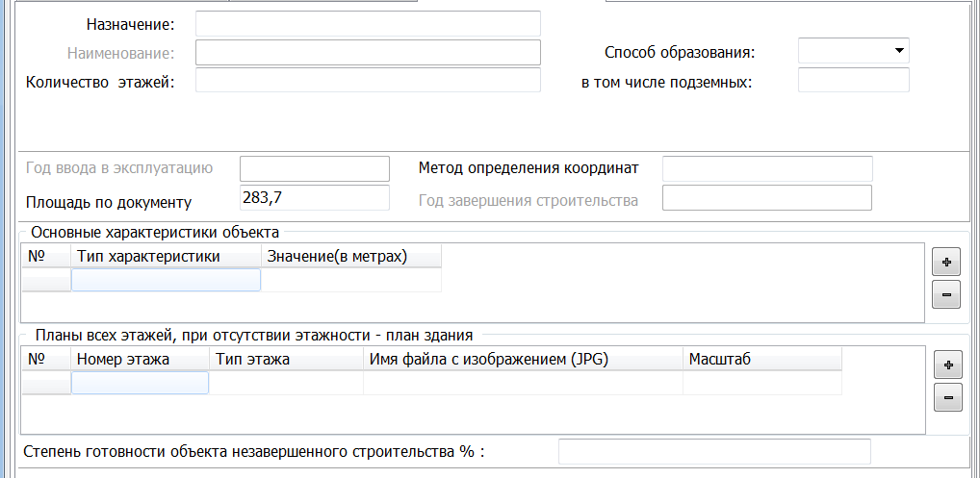Click the minus button beside Основные характеристики table

[946, 294]
